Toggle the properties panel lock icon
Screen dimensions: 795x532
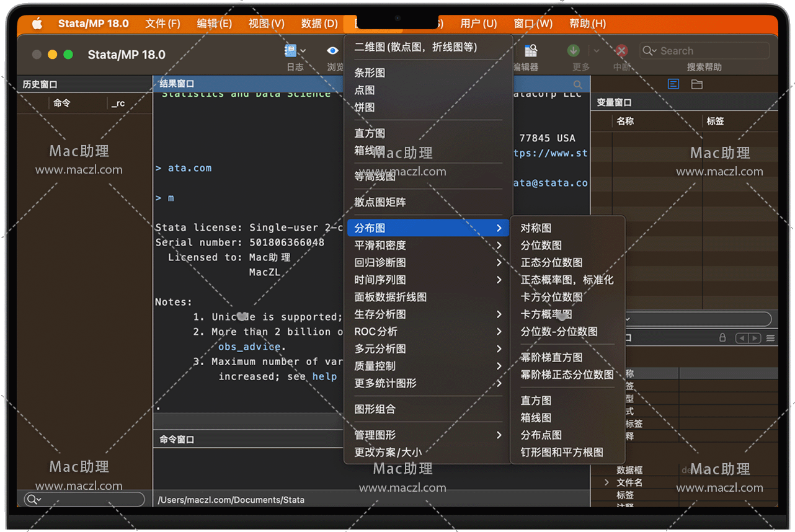(722, 338)
